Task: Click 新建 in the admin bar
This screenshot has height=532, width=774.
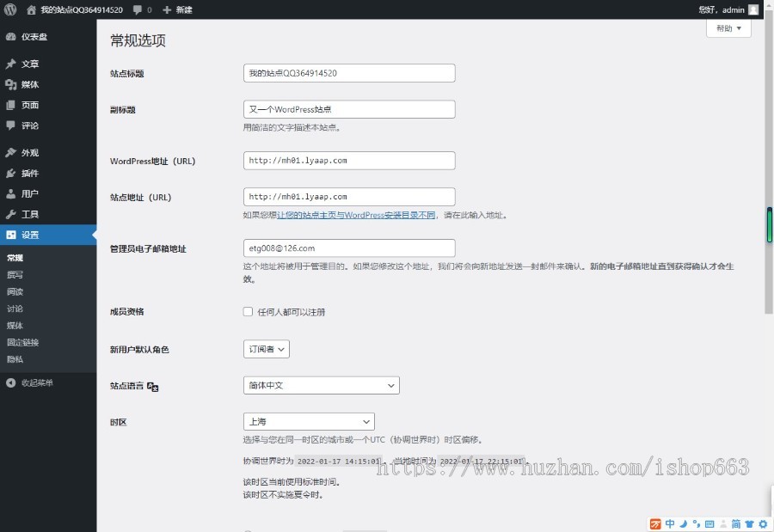Action: (x=184, y=9)
